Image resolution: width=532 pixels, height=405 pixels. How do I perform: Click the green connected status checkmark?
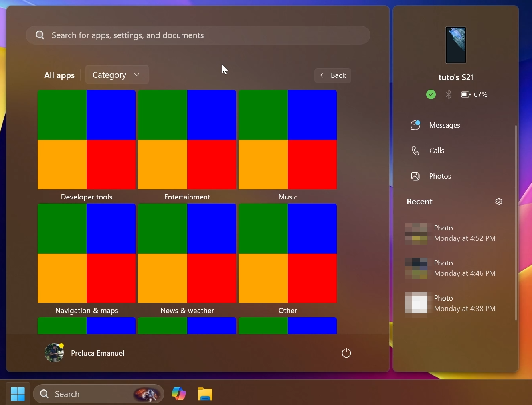(x=431, y=94)
